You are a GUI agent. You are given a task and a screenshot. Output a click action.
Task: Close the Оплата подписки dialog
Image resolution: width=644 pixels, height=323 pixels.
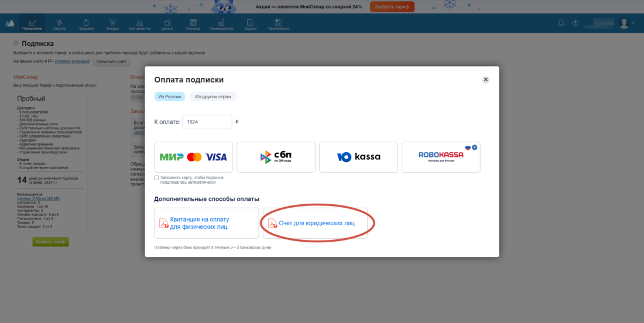(x=485, y=80)
